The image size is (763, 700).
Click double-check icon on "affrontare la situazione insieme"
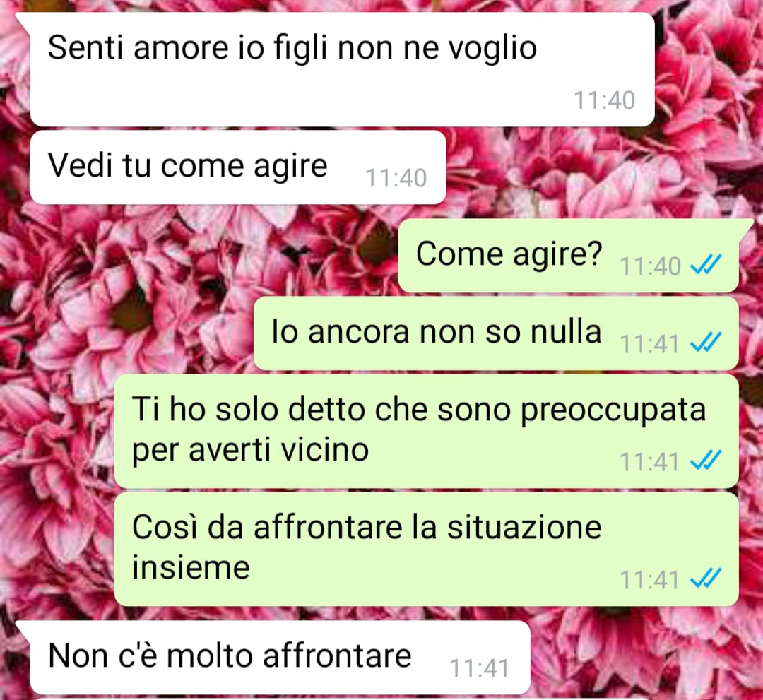(x=706, y=578)
